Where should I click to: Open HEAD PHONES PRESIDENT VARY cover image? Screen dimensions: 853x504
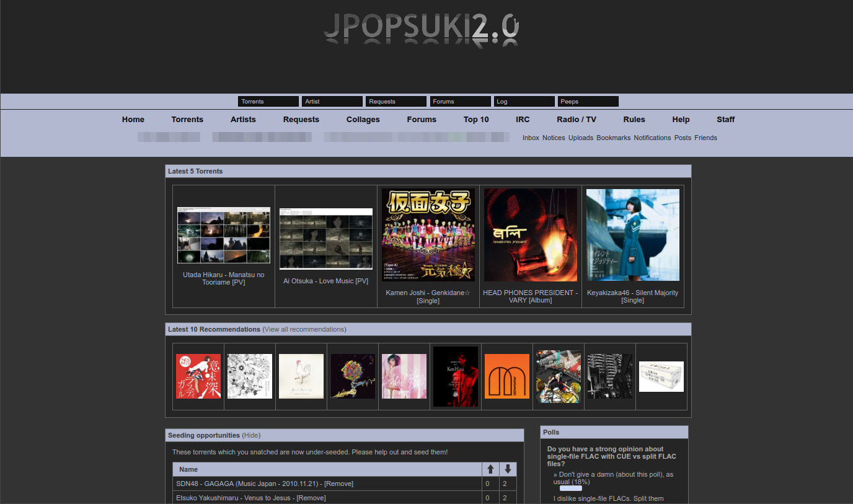(x=531, y=235)
